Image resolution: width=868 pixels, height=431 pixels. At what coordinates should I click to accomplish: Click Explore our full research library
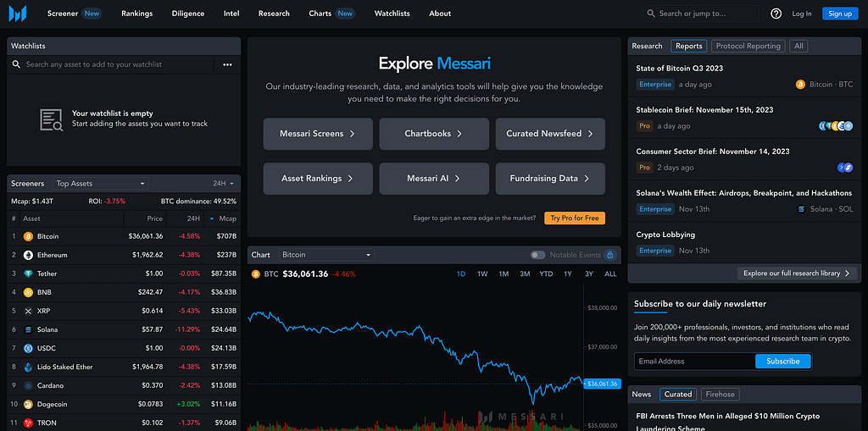pyautogui.click(x=797, y=274)
